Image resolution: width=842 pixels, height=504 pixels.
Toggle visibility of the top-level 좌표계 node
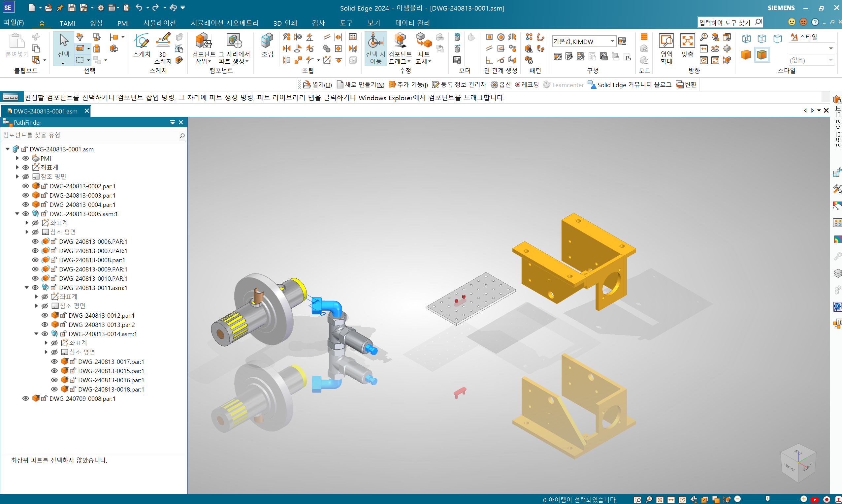pos(25,168)
